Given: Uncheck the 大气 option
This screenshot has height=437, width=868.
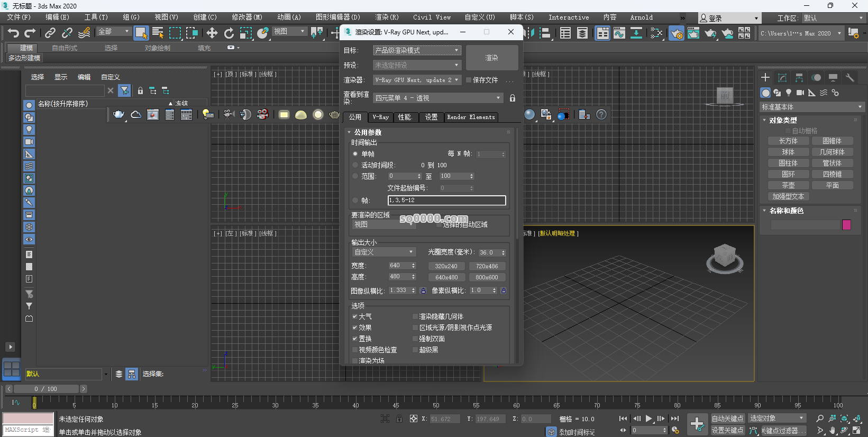Looking at the screenshot, I should (355, 317).
